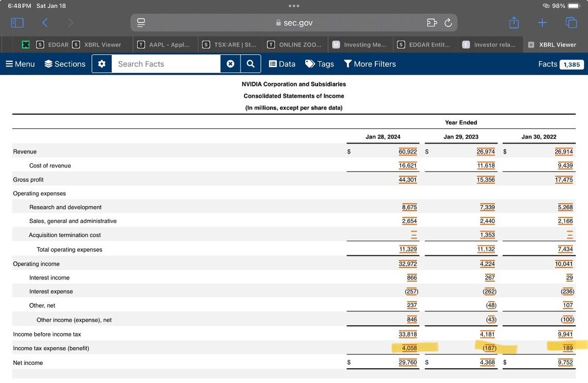The image size is (588, 383).
Task: Click Income before income tax fact 9,941
Action: (565, 334)
